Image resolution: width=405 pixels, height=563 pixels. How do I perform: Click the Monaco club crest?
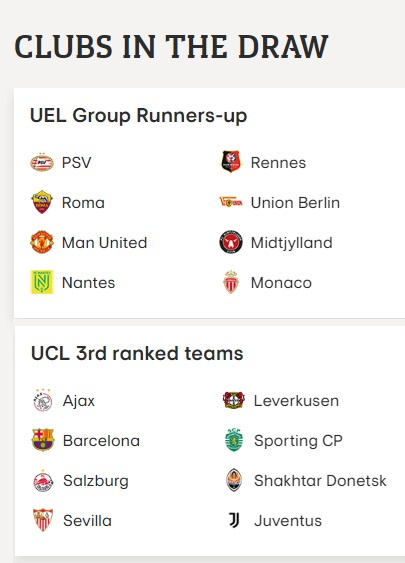click(x=231, y=282)
